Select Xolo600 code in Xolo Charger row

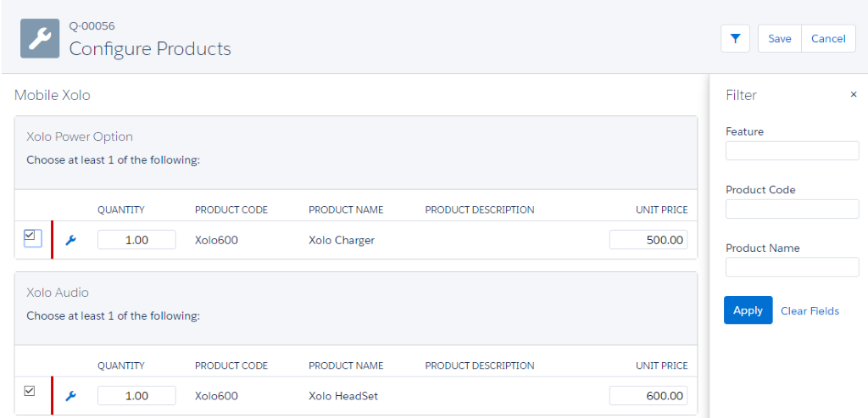[x=216, y=240]
